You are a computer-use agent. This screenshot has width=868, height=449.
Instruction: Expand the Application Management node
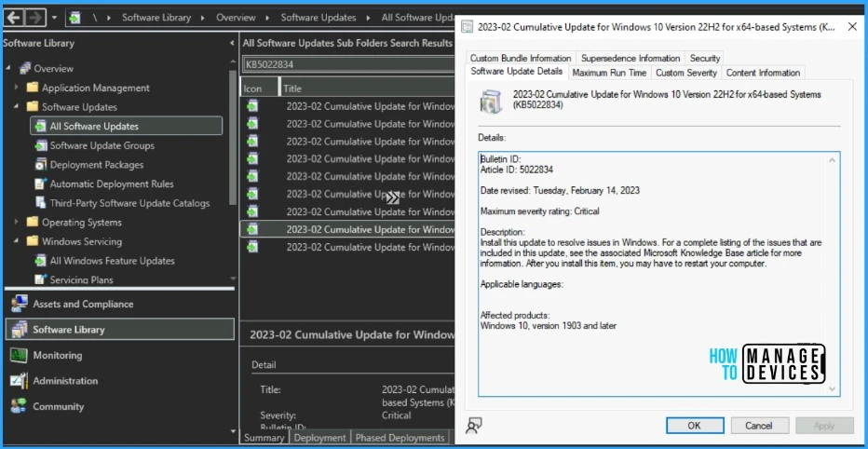click(x=17, y=88)
